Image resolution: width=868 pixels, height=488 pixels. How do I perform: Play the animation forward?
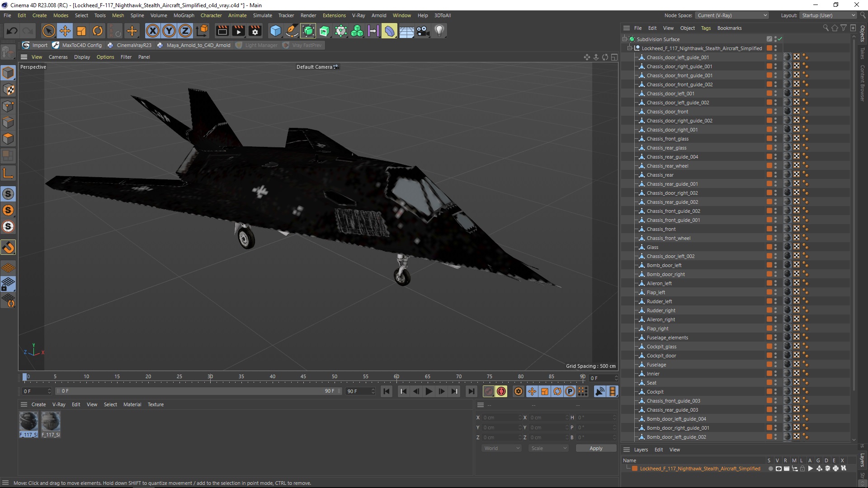pyautogui.click(x=429, y=391)
